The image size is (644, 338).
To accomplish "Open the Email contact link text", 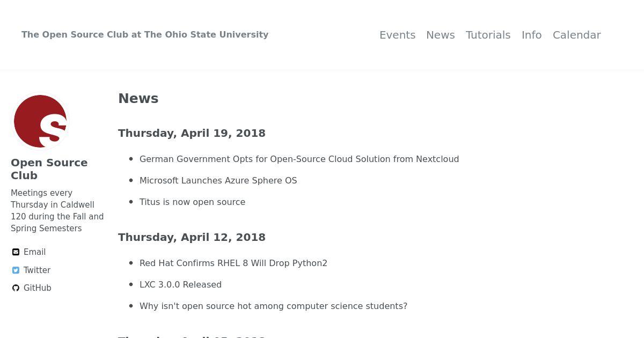I will coord(34,252).
